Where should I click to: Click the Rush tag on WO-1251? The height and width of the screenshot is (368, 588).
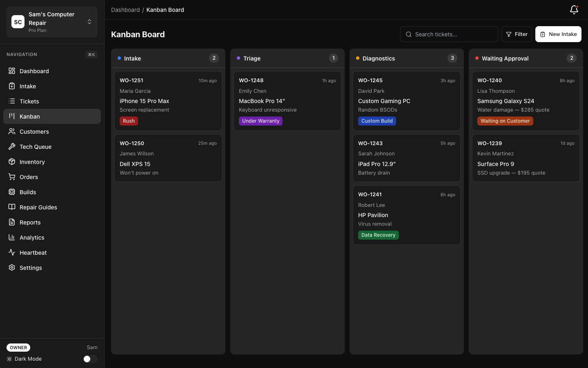click(129, 121)
